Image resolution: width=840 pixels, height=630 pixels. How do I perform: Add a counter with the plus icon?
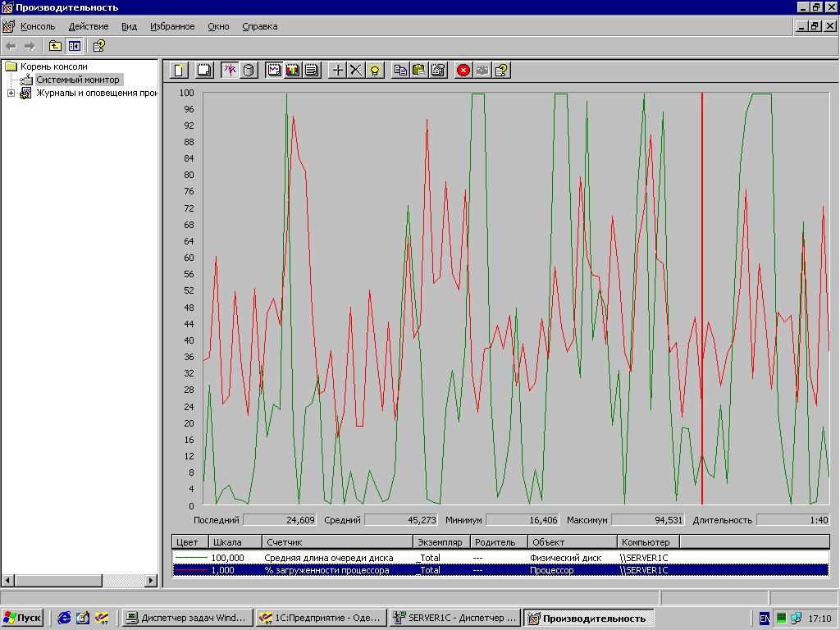coord(337,71)
